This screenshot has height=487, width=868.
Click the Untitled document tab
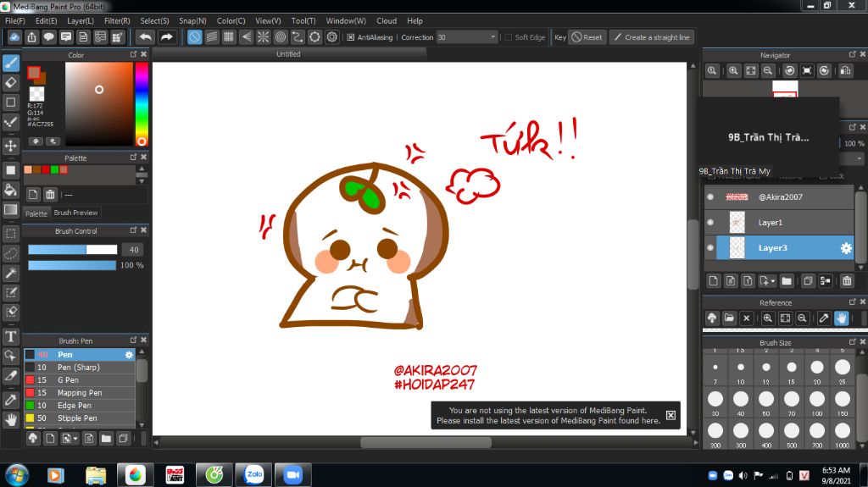click(288, 53)
